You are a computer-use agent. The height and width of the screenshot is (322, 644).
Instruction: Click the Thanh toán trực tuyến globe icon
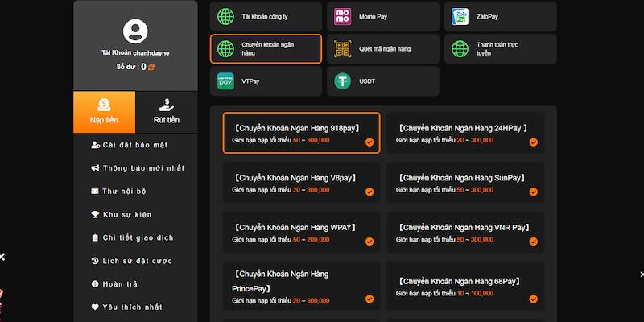[460, 49]
